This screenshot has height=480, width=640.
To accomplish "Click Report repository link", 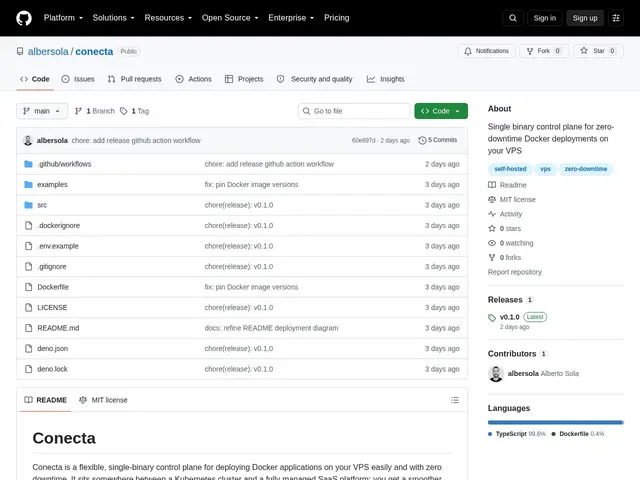I will pos(515,272).
